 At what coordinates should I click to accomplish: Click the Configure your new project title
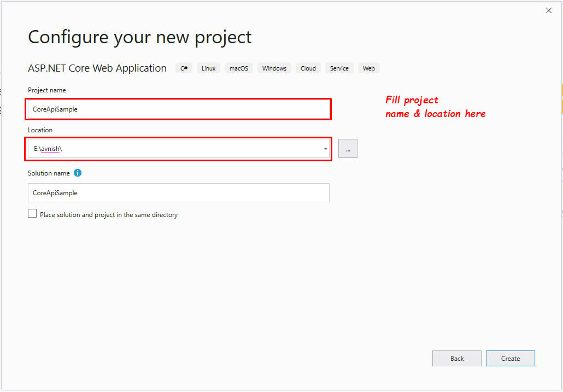(x=140, y=37)
